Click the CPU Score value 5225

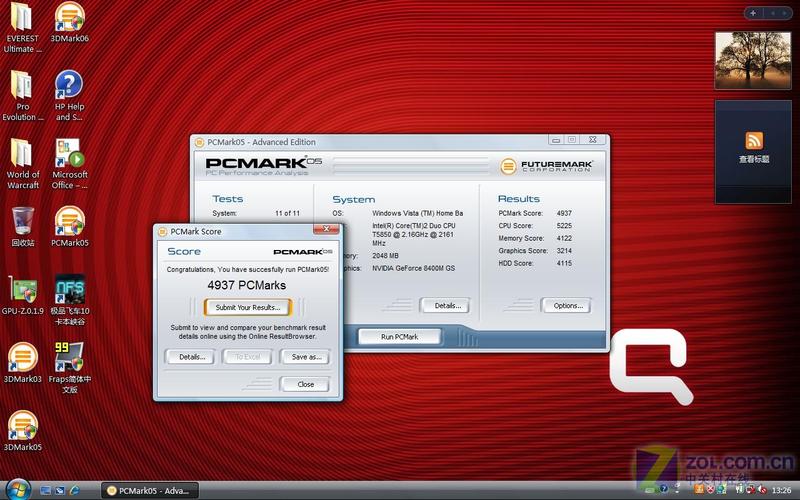564,226
